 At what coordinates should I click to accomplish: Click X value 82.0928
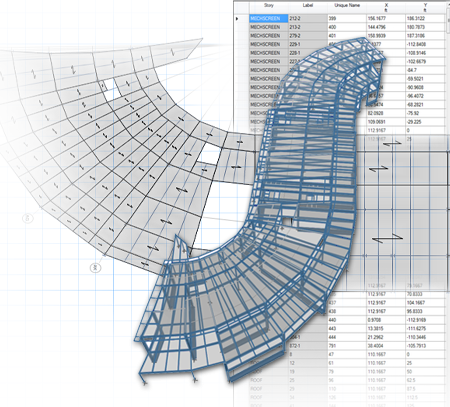(386, 113)
